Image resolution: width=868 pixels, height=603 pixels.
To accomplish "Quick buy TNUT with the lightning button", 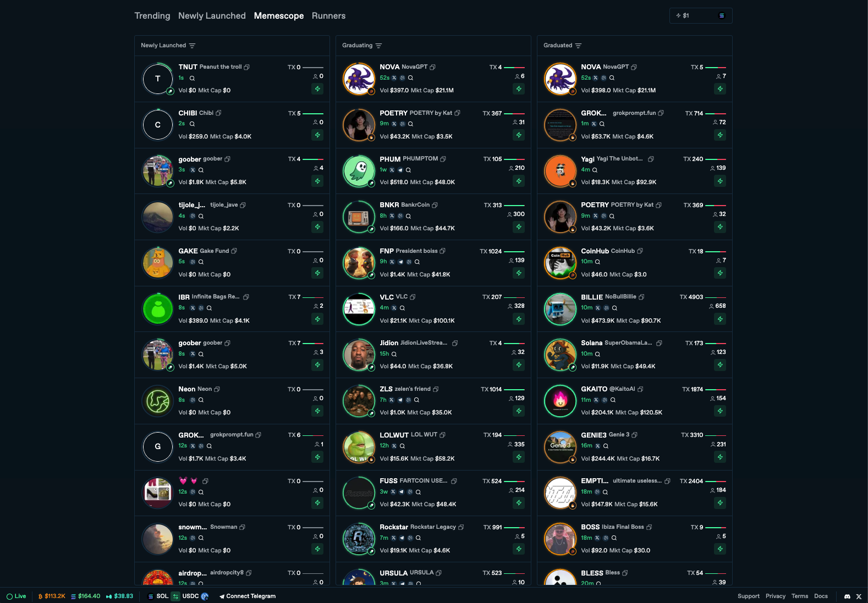I will (317, 89).
